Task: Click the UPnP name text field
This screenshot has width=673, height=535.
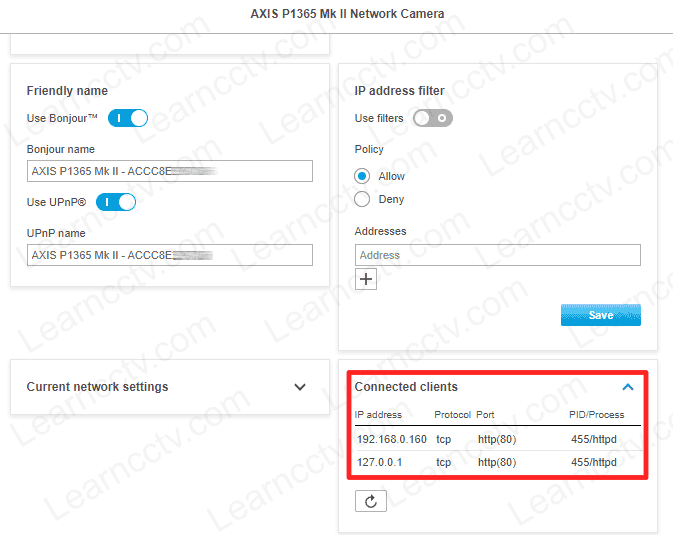Action: (170, 255)
